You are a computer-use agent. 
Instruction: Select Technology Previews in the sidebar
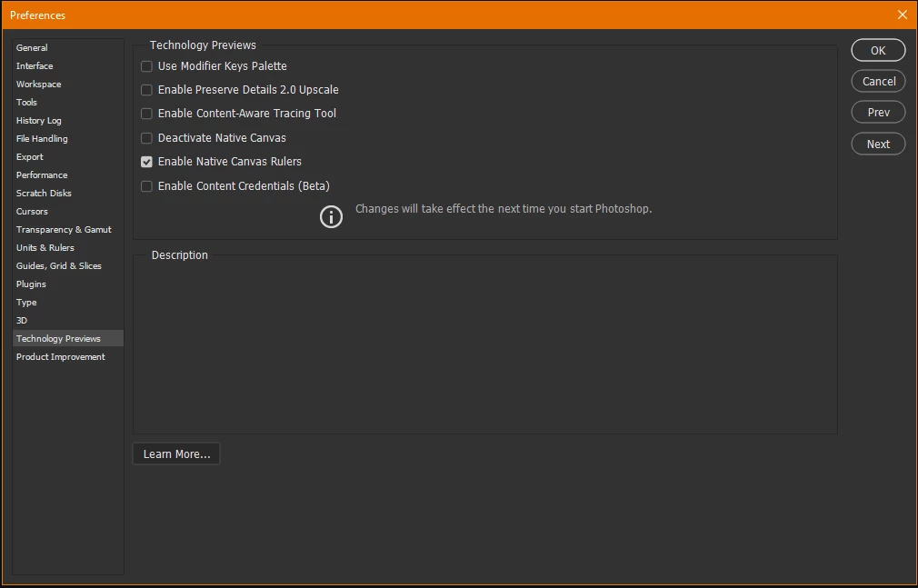click(x=68, y=338)
